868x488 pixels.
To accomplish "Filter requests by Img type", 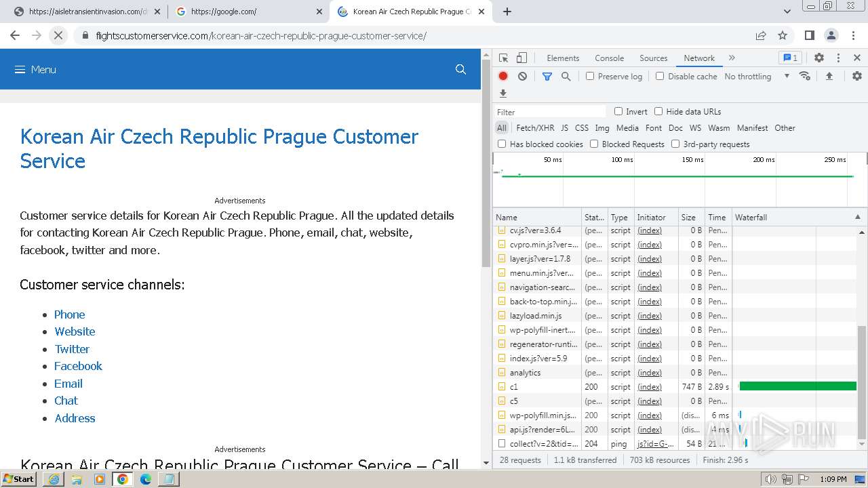I will pos(602,127).
